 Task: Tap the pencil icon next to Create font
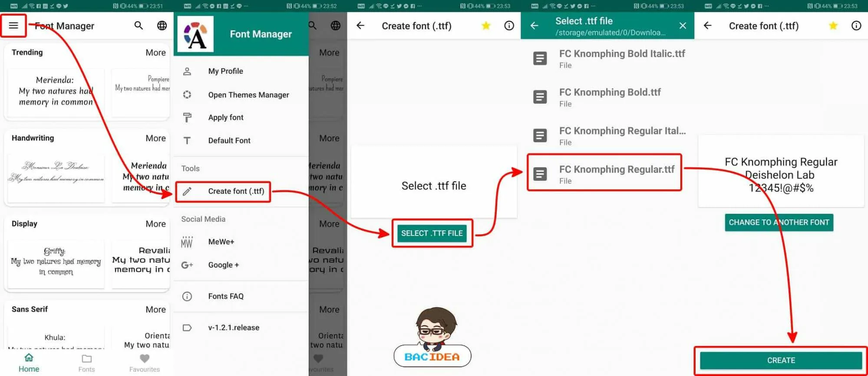tap(187, 191)
